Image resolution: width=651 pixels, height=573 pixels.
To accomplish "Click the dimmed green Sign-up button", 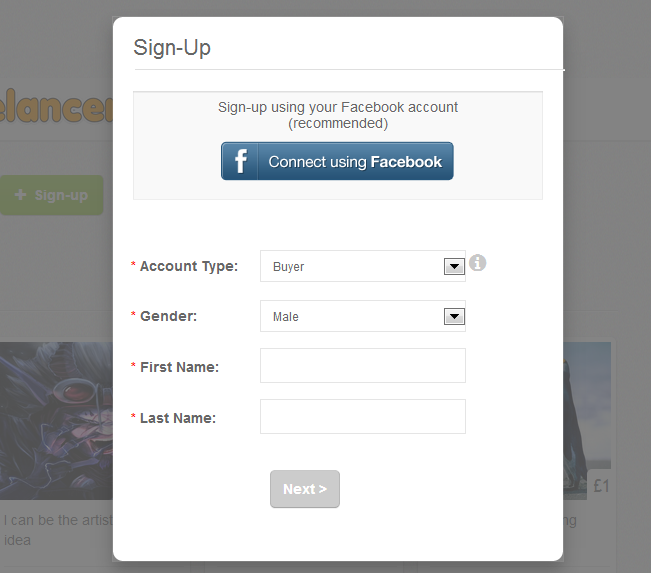I will click(x=52, y=195).
